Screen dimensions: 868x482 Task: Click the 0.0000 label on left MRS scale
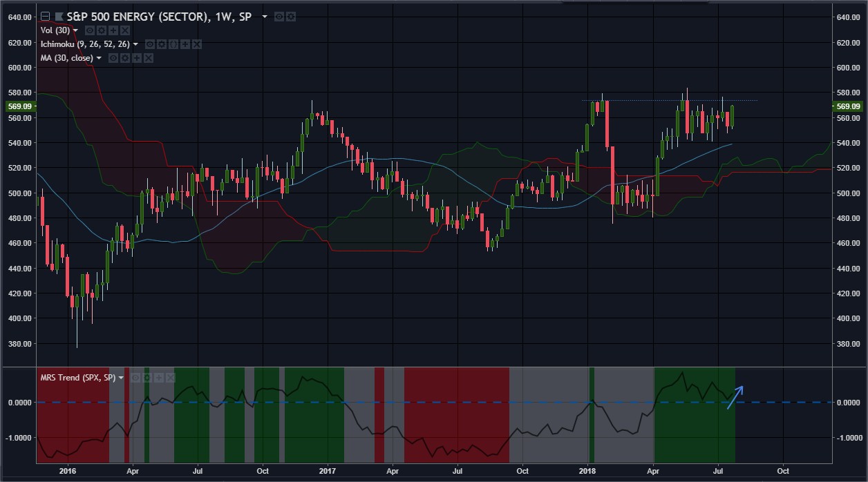pos(19,402)
